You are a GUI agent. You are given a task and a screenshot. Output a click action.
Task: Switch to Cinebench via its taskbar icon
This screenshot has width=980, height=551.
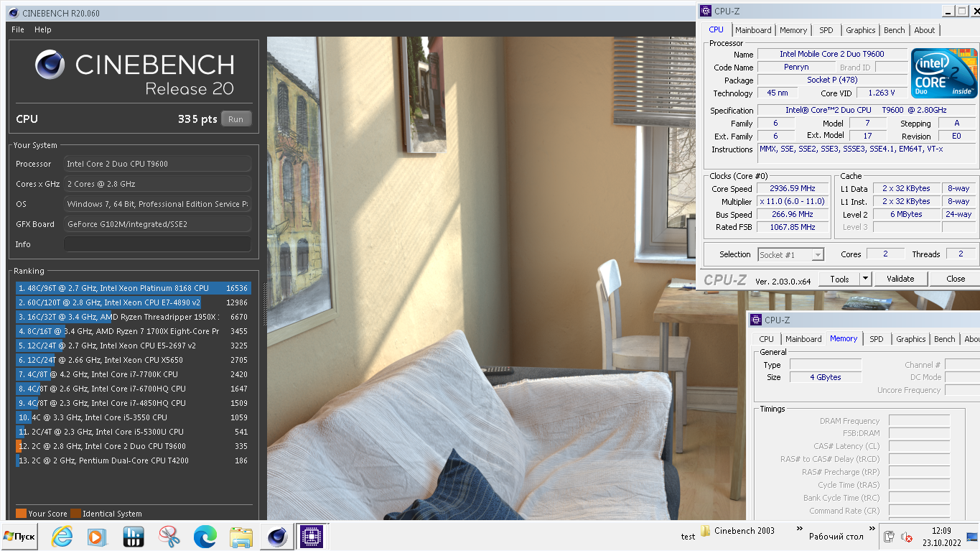[276, 537]
